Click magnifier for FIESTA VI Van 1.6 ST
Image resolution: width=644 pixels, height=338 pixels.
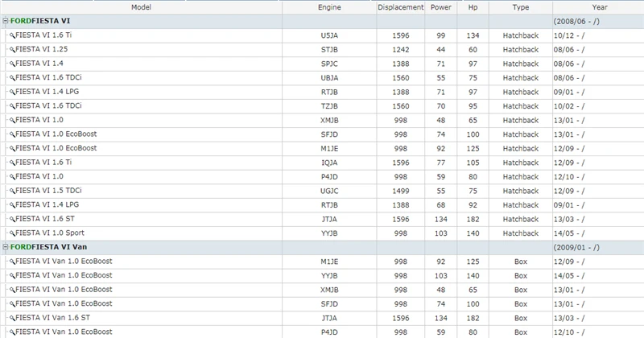point(12,319)
